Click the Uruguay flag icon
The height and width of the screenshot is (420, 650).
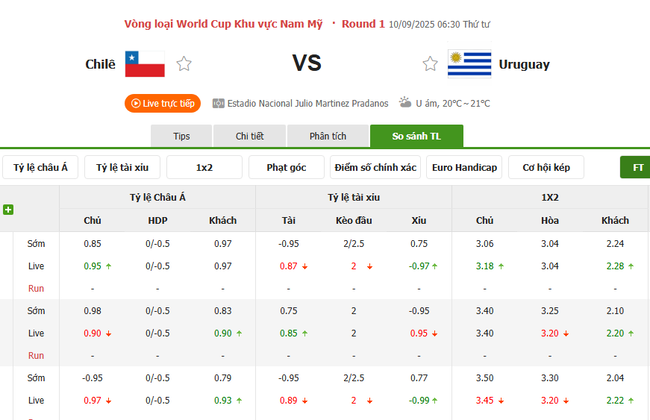(x=469, y=64)
